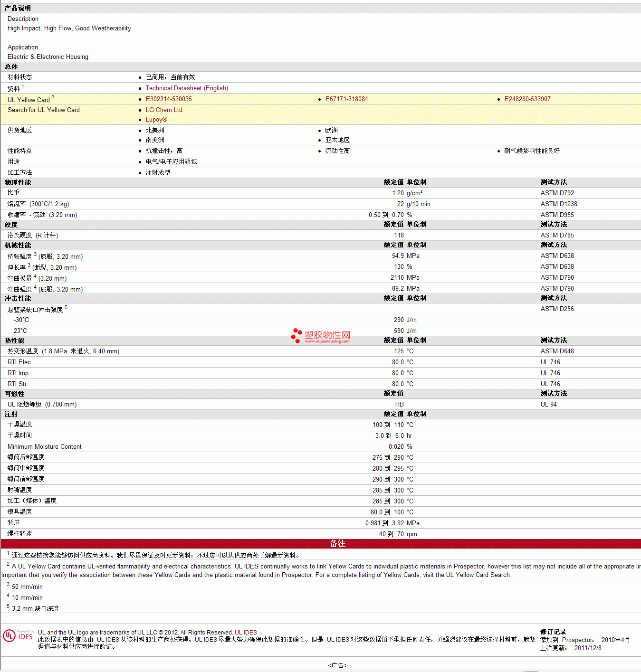
Task: Click the 'RTI Elec' row label
Action: [19, 362]
